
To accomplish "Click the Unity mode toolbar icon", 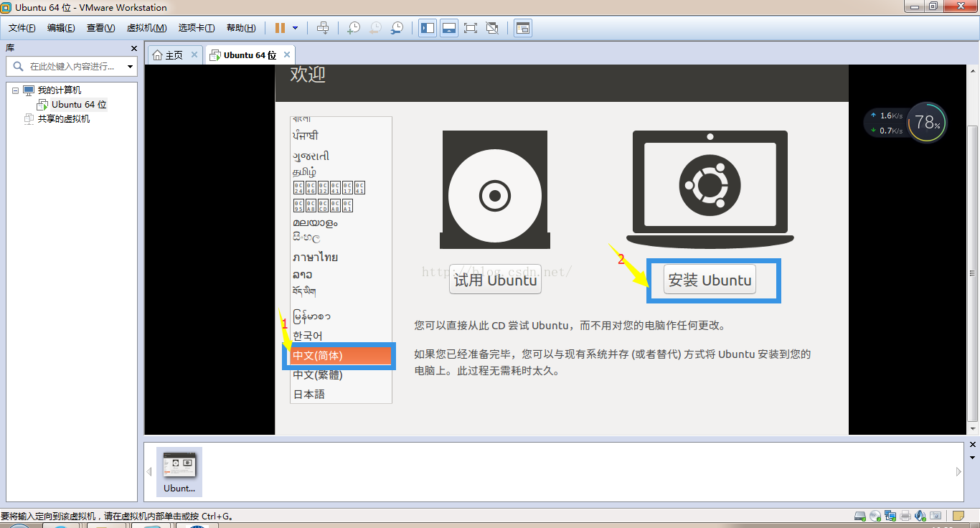I will point(492,28).
